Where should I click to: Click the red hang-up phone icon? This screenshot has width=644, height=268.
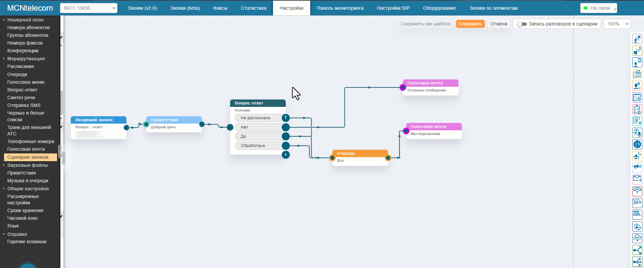click(637, 191)
